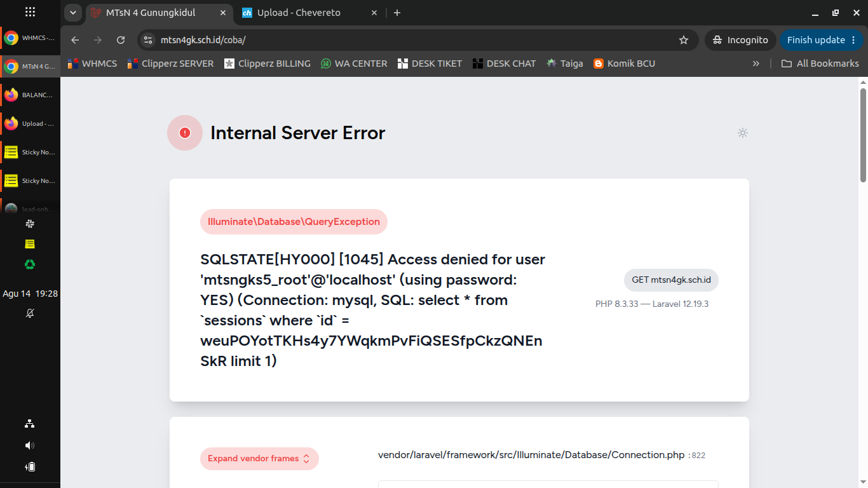The width and height of the screenshot is (868, 488).
Task: Open the clock showing Agu 14 19:28
Action: click(30, 294)
